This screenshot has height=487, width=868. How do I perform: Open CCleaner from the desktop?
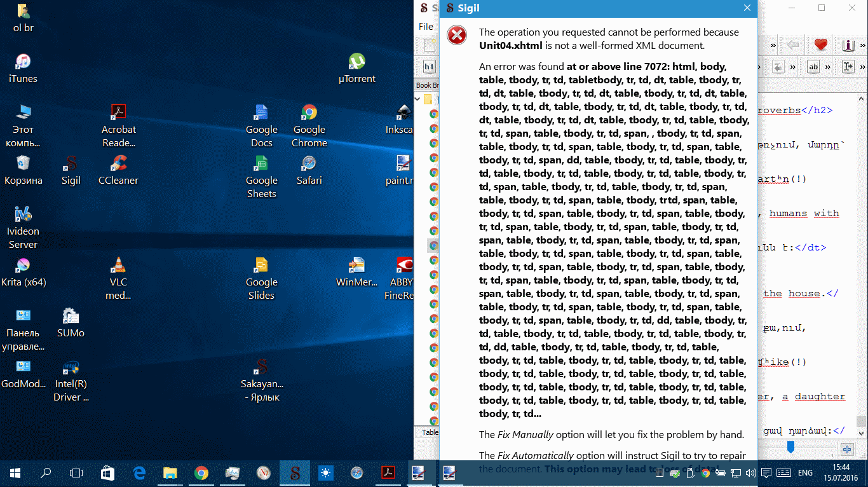[119, 170]
